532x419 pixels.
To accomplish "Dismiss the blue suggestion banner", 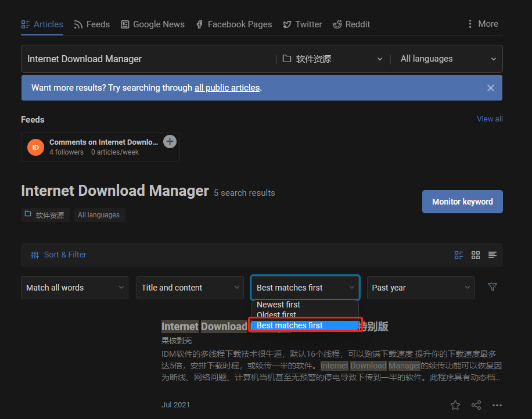I will [491, 88].
